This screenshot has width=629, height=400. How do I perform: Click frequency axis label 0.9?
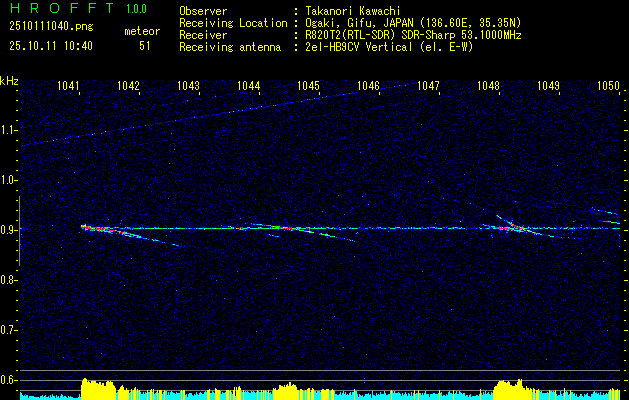pyautogui.click(x=8, y=230)
